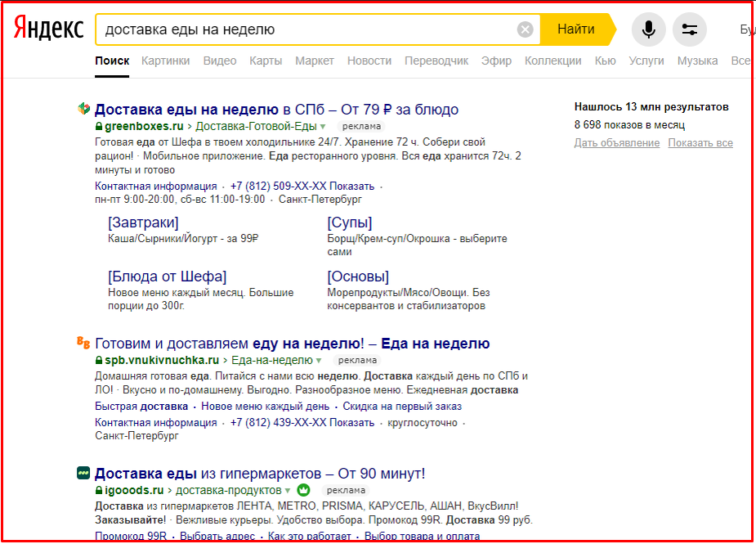Click the реклама label on the igooods ad
The image size is (756, 544).
click(x=346, y=491)
